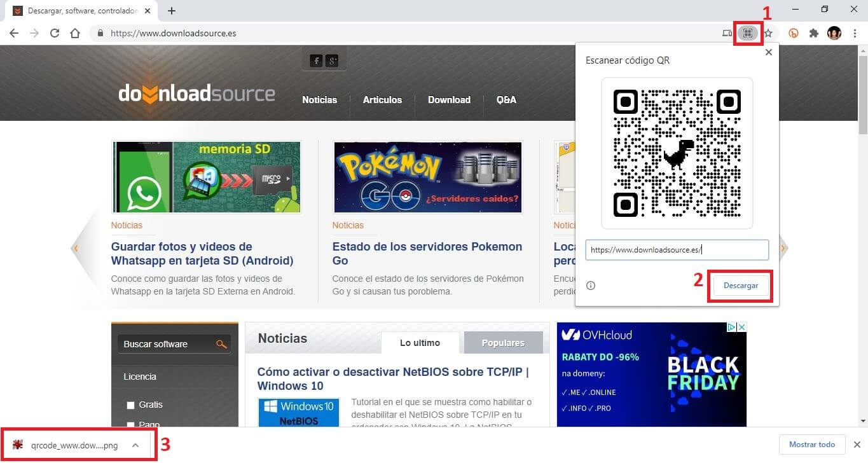This screenshot has height=463, width=868.
Task: Click Escanear código QR title
Action: point(627,60)
